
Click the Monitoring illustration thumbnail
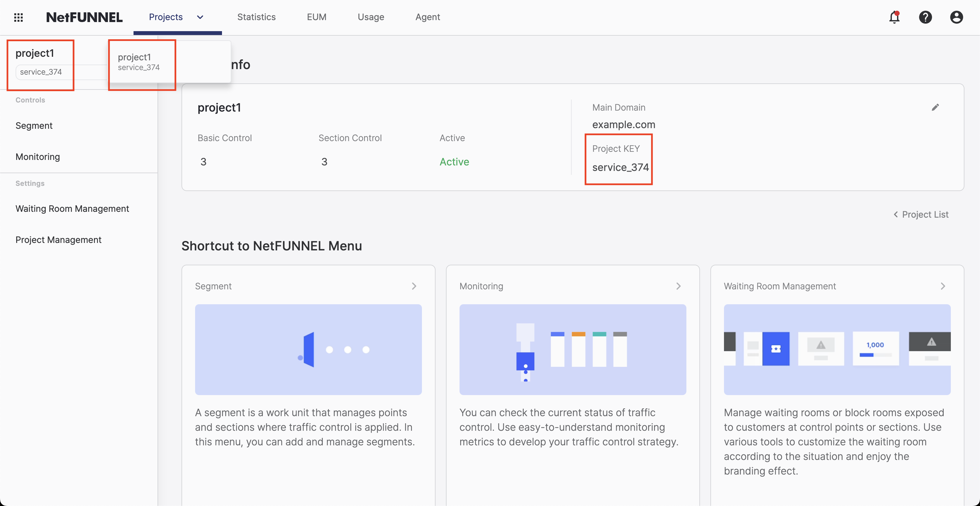[573, 349]
